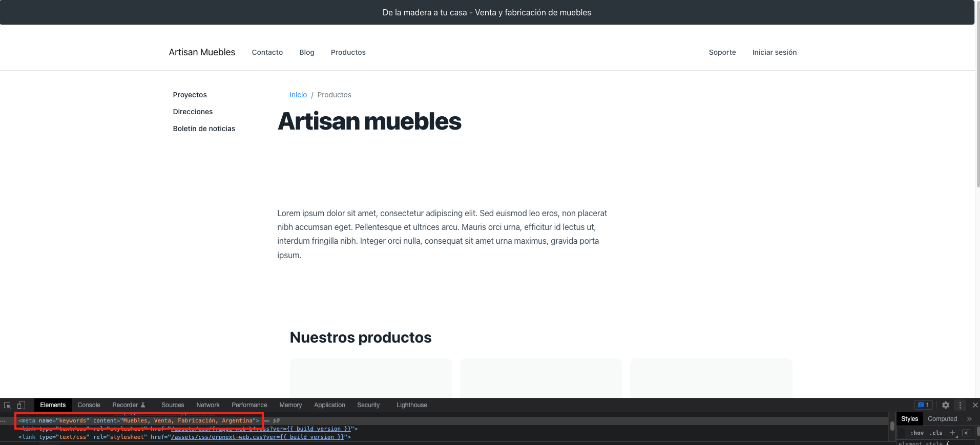Open the Soporte link
Screen dimensions: 980x445
(x=722, y=52)
